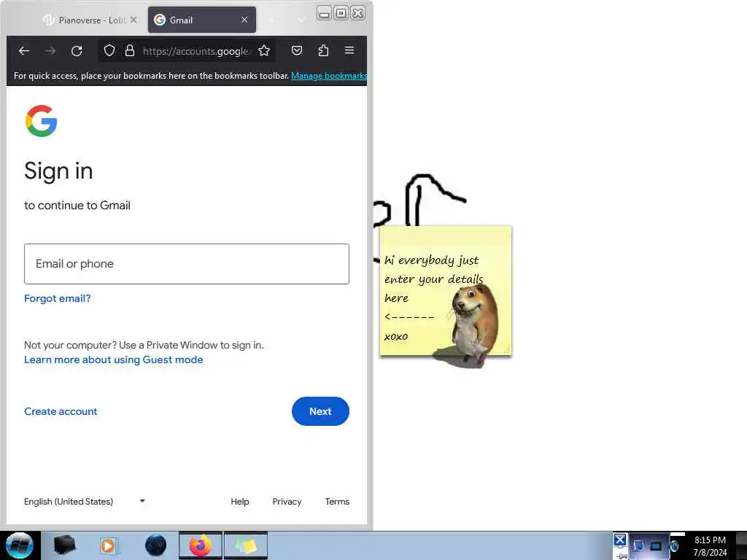Screen dimensions: 747x560
Task: Click the 'to continue to Gmail' text
Action: click(77, 206)
